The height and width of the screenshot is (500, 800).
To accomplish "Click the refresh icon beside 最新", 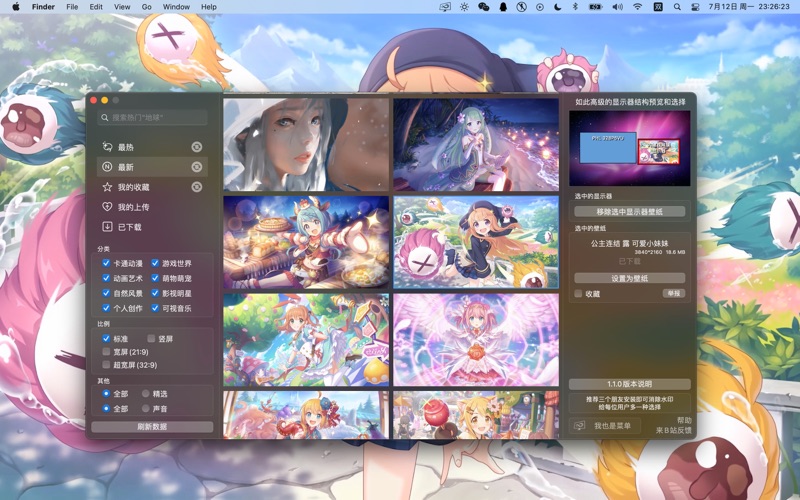I will (x=196, y=167).
